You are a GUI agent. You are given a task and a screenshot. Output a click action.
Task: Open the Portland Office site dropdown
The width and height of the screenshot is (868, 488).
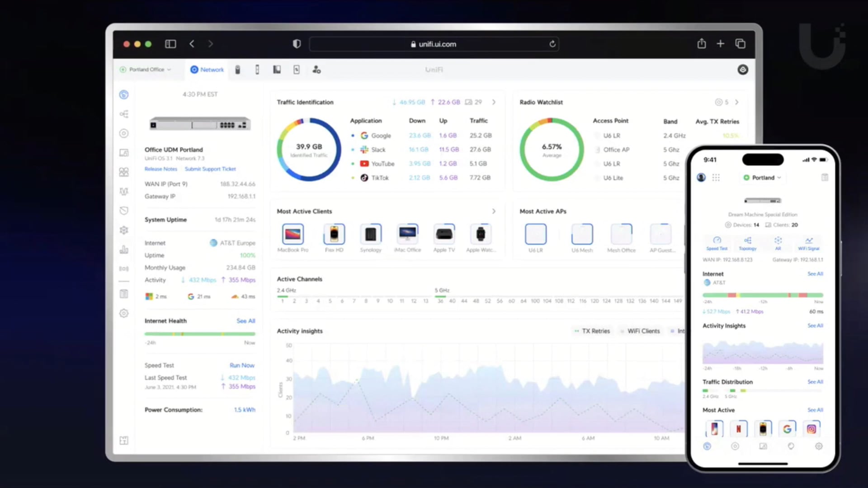(x=146, y=70)
